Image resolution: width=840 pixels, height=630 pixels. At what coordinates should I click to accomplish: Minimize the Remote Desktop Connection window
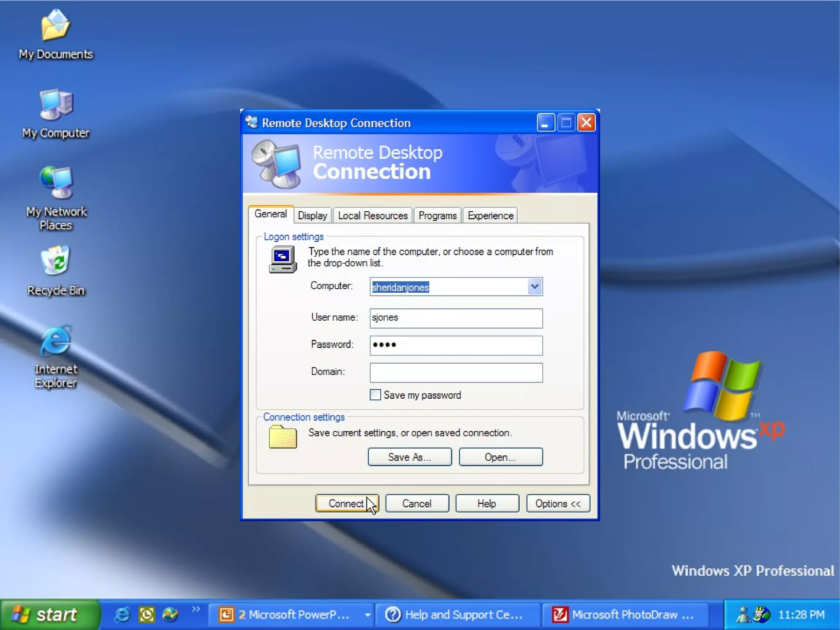click(x=546, y=122)
